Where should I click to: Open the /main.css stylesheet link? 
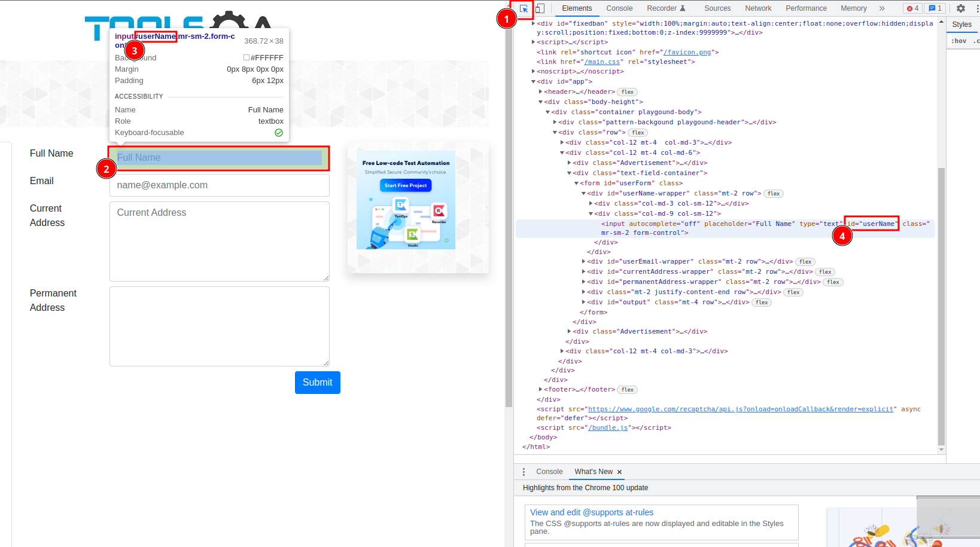point(602,62)
